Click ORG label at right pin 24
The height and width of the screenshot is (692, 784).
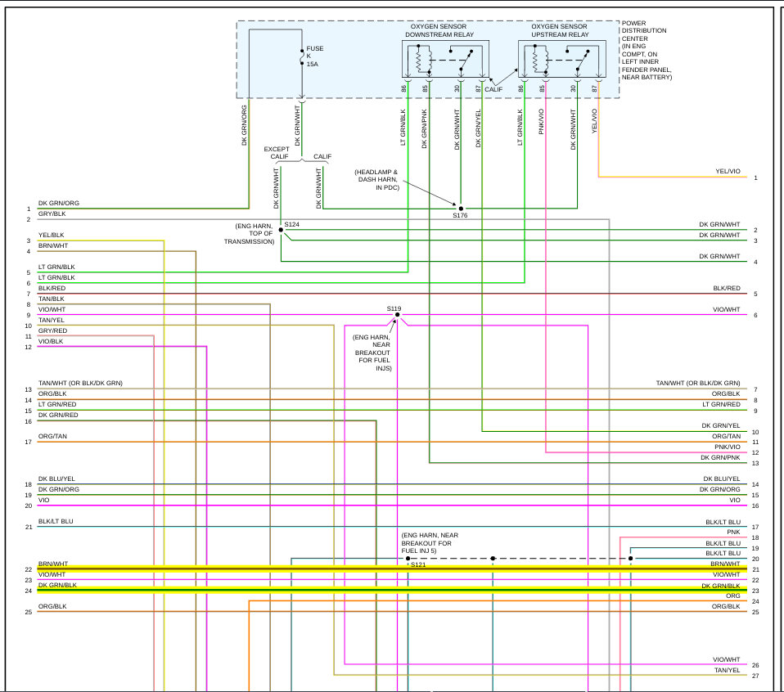(x=733, y=595)
